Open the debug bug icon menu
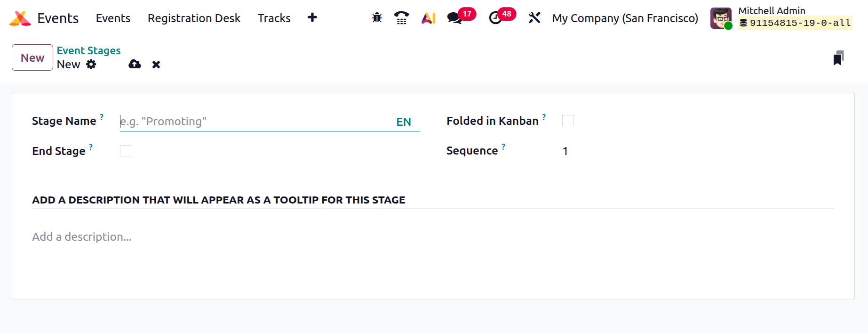The image size is (868, 334). [x=377, y=18]
